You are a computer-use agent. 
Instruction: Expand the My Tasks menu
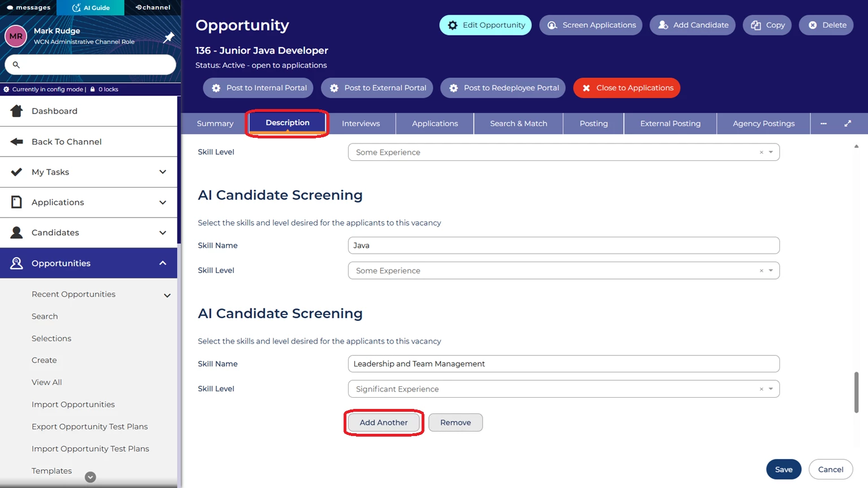(163, 172)
